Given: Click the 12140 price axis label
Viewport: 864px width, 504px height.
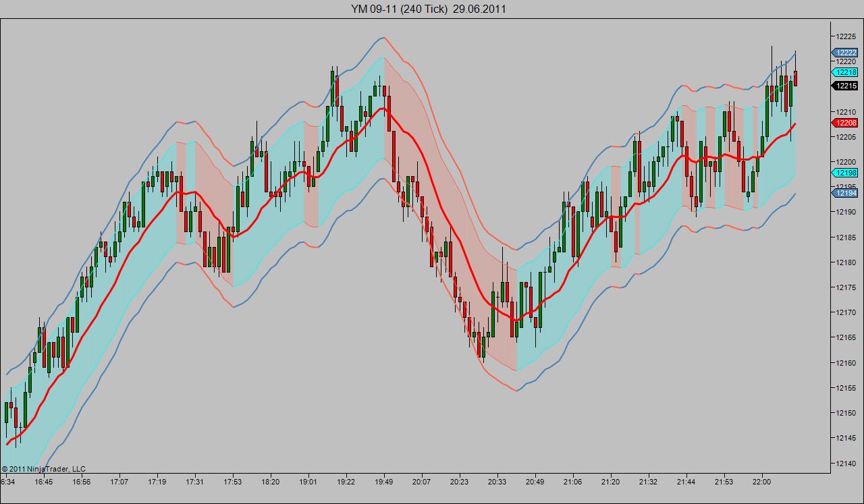Looking at the screenshot, I should coord(846,464).
